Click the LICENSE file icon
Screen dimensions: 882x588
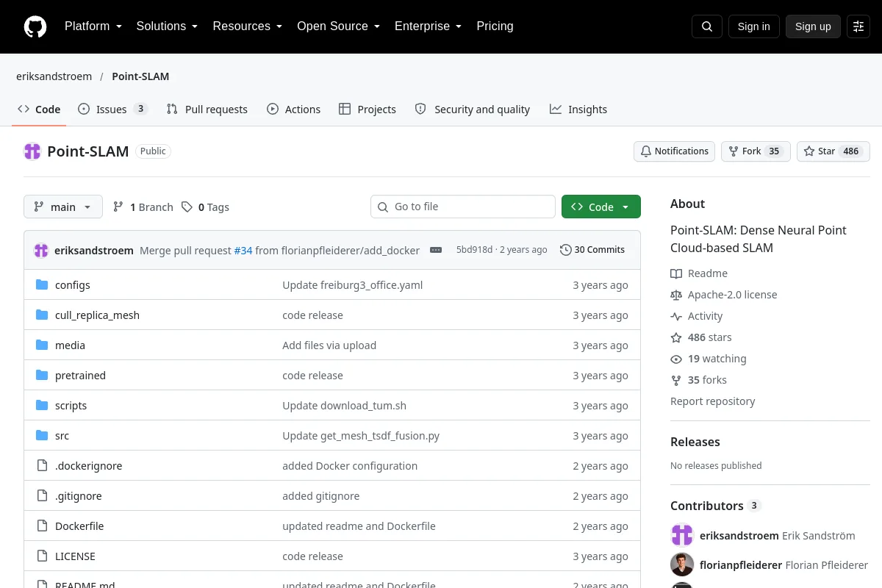(42, 556)
